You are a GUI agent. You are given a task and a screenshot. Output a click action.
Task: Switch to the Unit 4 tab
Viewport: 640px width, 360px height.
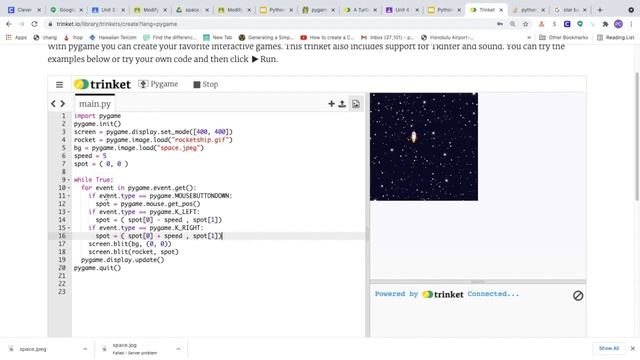tap(402, 10)
